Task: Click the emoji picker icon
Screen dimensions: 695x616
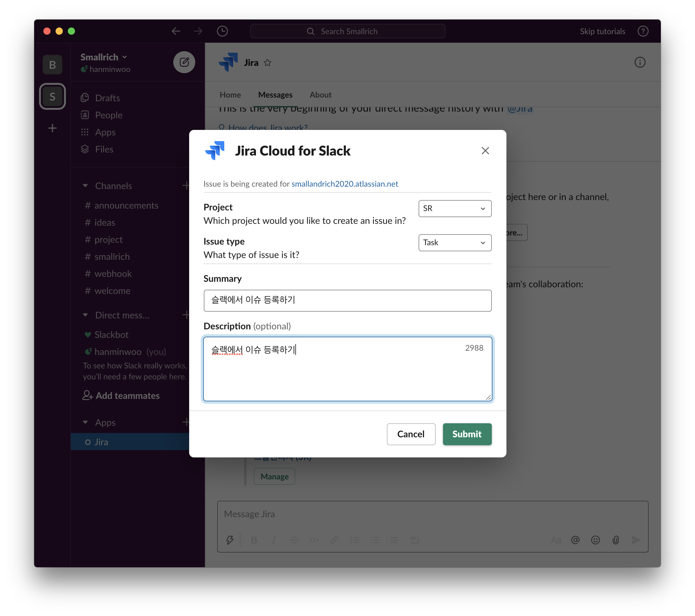Action: tap(595, 540)
